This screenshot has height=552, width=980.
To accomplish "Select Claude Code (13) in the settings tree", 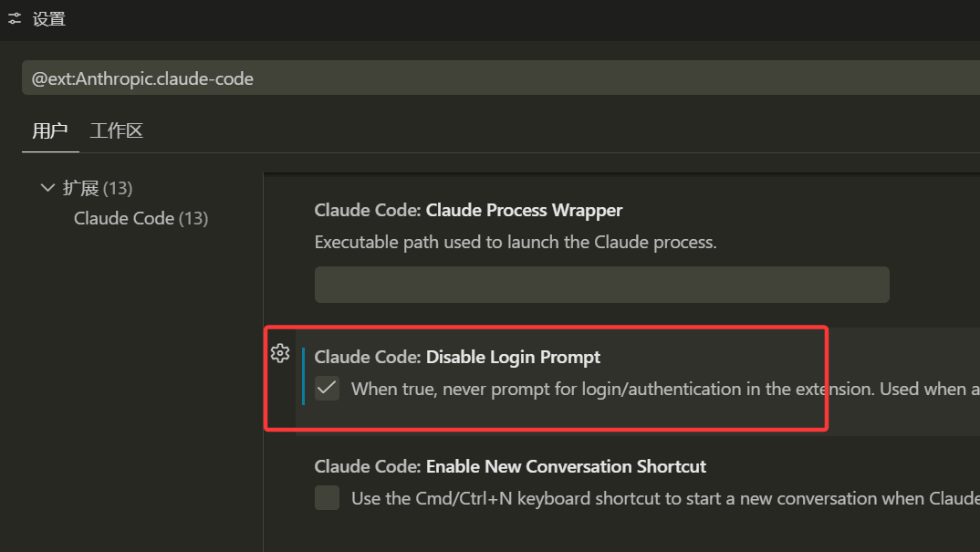I will [x=141, y=218].
